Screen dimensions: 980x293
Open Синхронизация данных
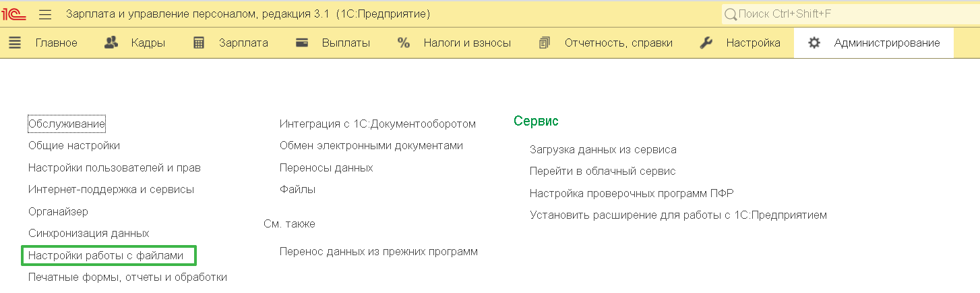(x=89, y=233)
